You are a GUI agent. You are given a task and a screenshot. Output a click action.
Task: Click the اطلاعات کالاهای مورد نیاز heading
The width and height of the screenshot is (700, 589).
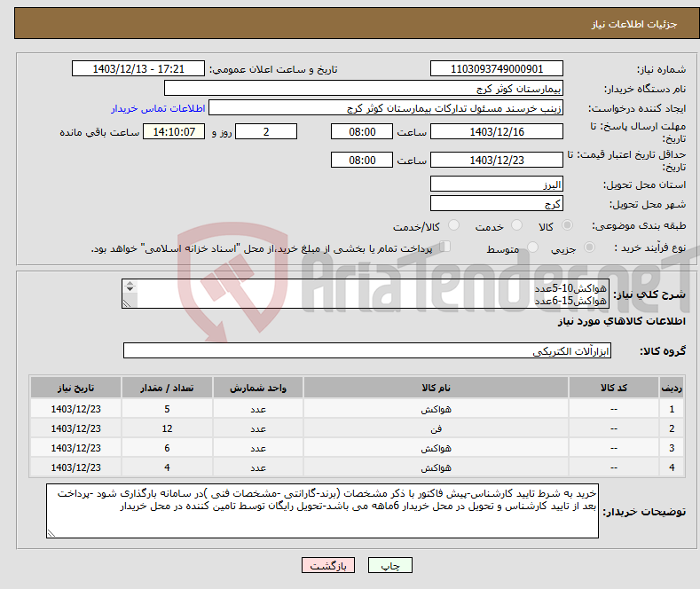tap(621, 321)
